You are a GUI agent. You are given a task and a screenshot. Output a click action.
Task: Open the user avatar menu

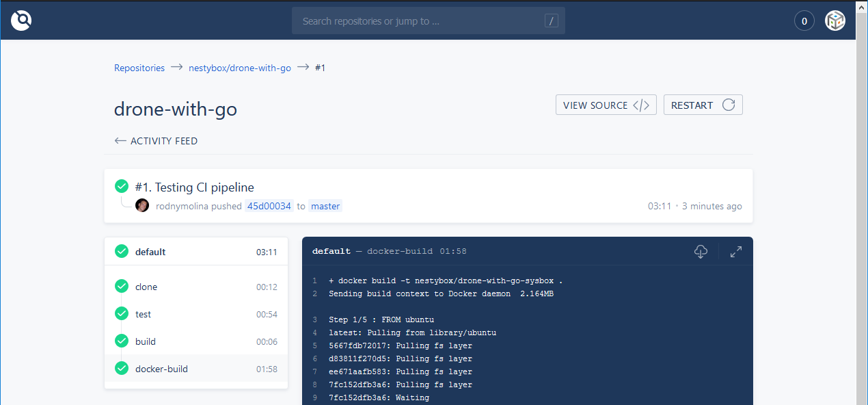pos(835,21)
